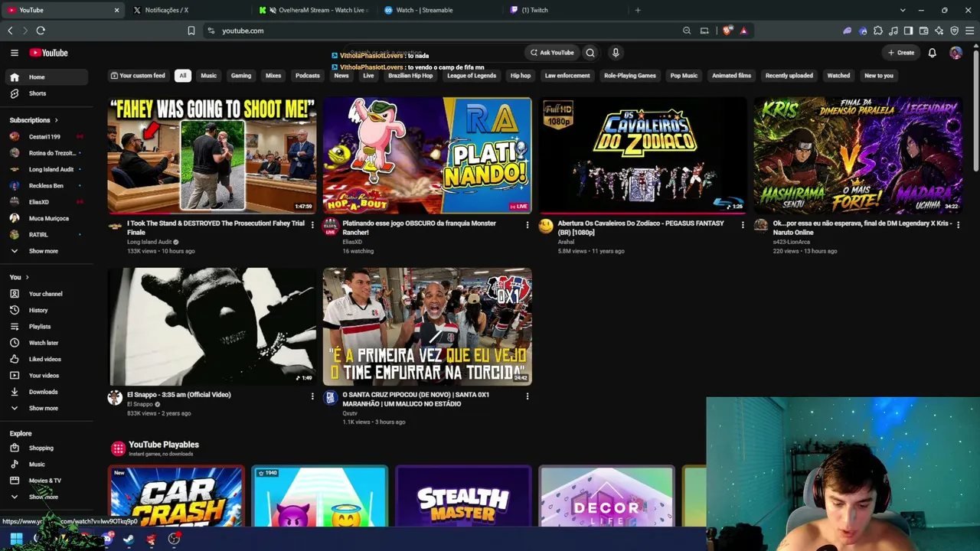The height and width of the screenshot is (551, 980).
Task: Click the Shorts sidebar icon
Action: [15, 93]
